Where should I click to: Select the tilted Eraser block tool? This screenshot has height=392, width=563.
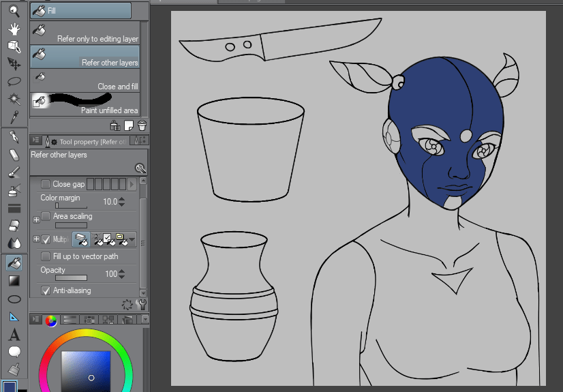tap(14, 226)
